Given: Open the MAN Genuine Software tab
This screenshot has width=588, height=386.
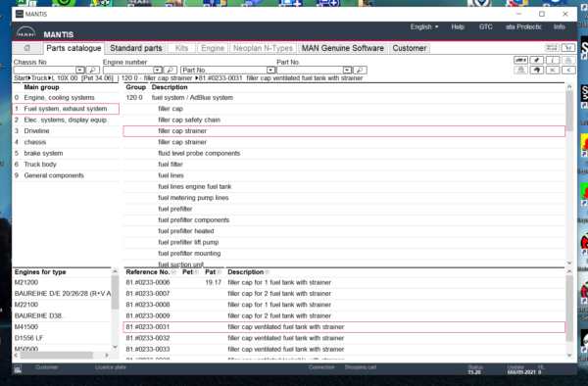Looking at the screenshot, I should tap(343, 48).
